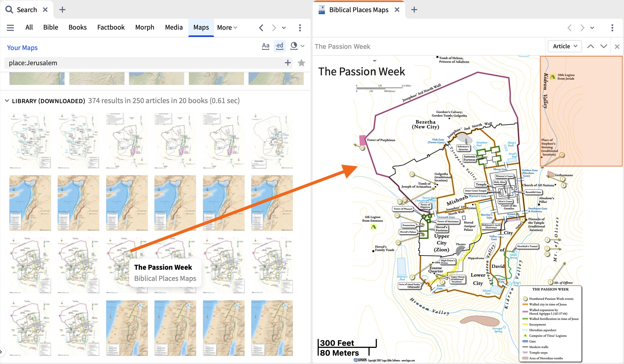624x364 pixels.
Task: Open Search panel kebab menu
Action: pyautogui.click(x=300, y=28)
